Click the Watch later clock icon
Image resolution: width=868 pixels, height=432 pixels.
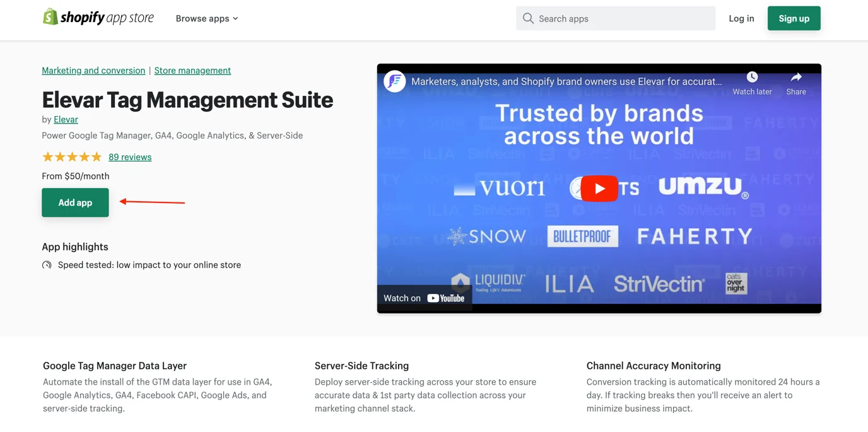point(752,77)
